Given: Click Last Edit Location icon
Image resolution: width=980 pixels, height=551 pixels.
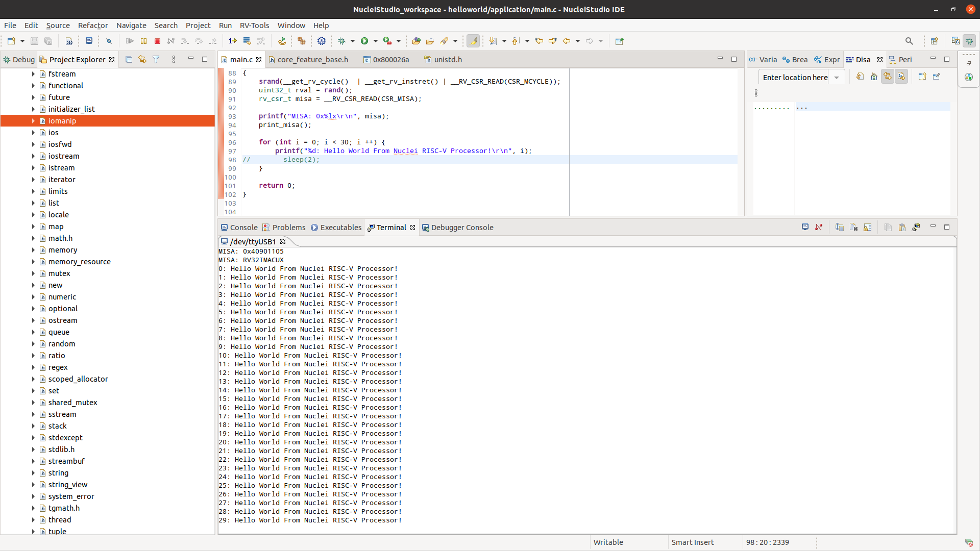Looking at the screenshot, I should pyautogui.click(x=538, y=41).
